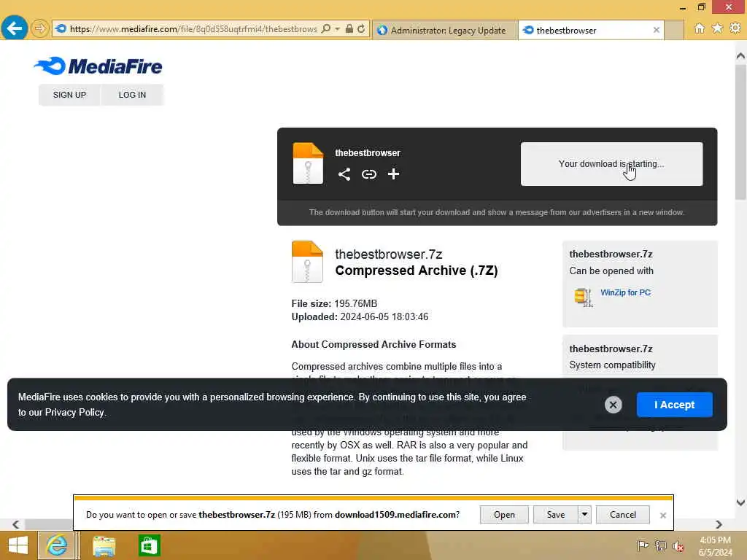Click the horizontal scrollbar right arrow

click(x=719, y=524)
